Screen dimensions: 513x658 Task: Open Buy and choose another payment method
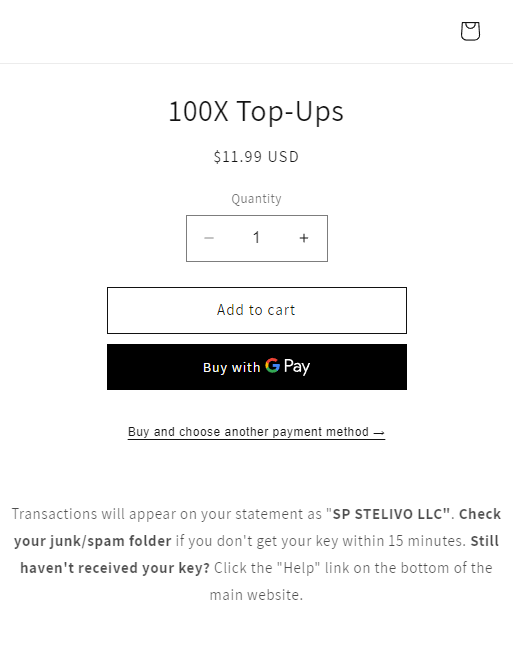256,432
